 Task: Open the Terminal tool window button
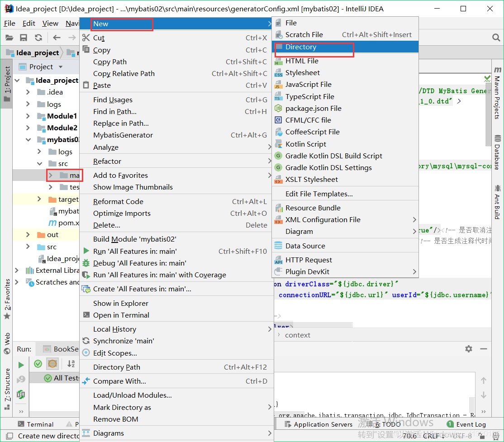(36, 424)
